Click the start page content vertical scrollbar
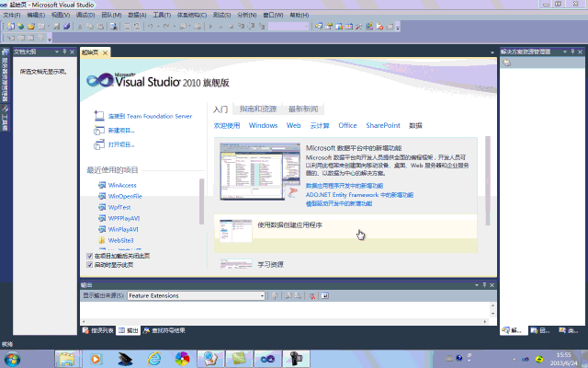Image resolution: width=588 pixels, height=368 pixels. (x=488, y=180)
